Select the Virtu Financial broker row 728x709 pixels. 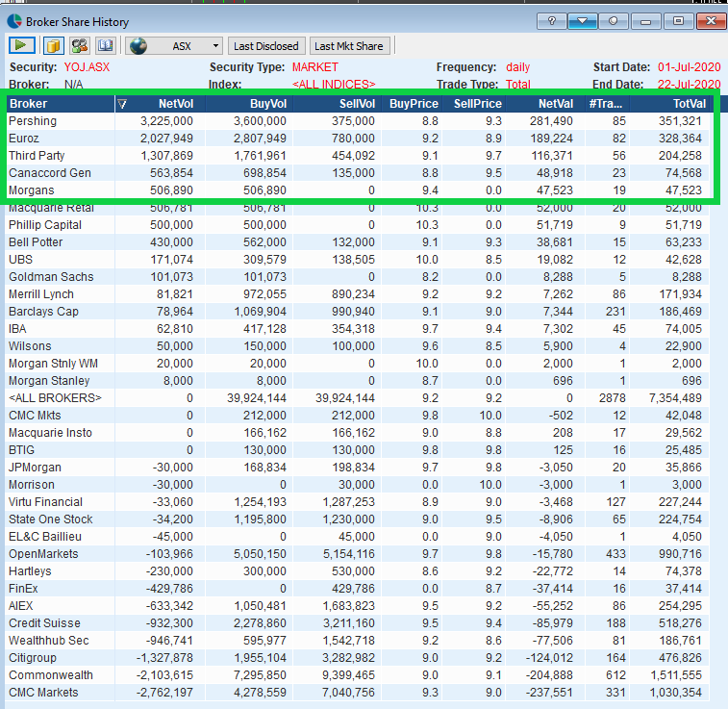tap(358, 502)
